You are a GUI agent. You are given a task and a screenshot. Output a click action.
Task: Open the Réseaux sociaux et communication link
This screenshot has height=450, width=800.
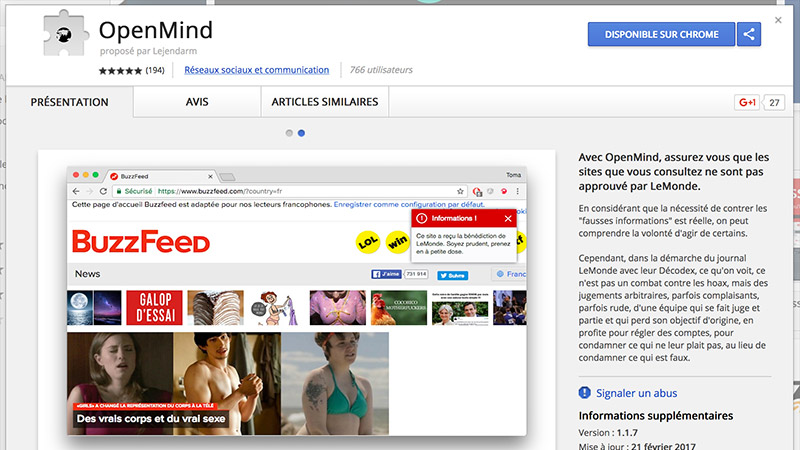(x=256, y=70)
